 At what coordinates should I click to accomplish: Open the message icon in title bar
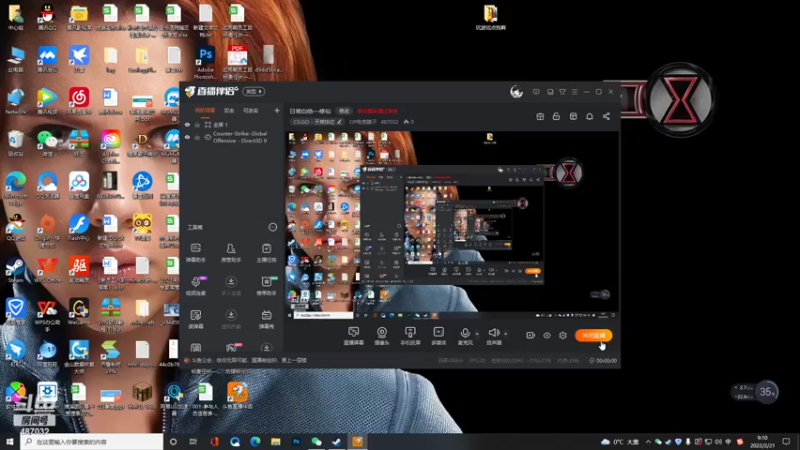pos(536,92)
